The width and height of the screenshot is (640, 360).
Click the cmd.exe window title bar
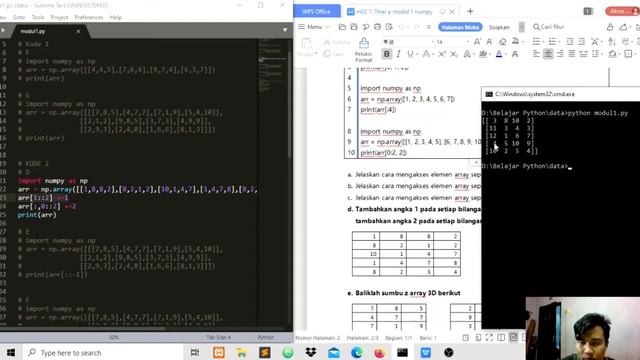(561, 94)
